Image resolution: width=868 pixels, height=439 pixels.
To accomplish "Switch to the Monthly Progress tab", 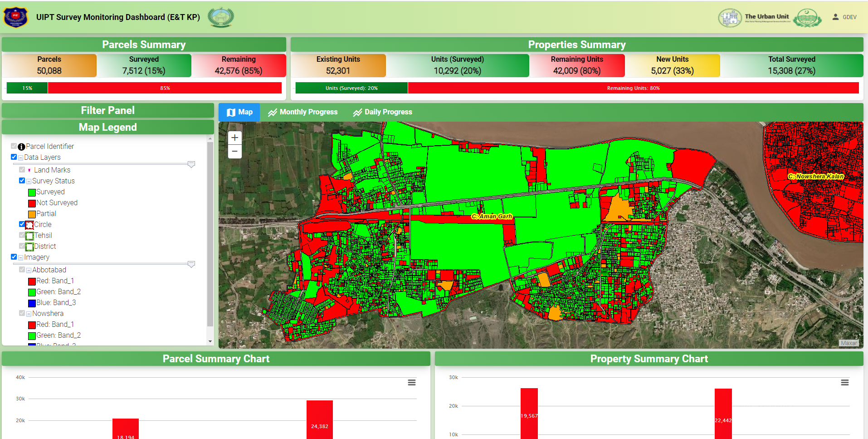I will click(x=302, y=112).
